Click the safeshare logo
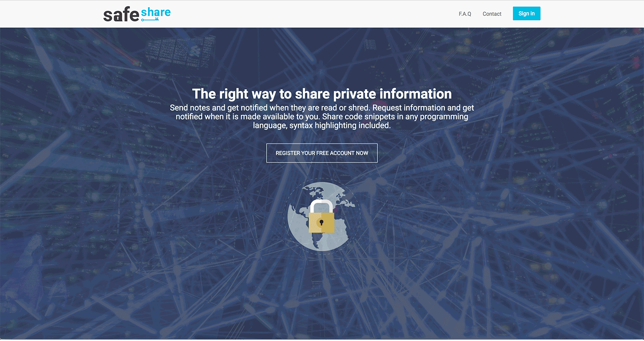This screenshot has height=341, width=644. 137,14
